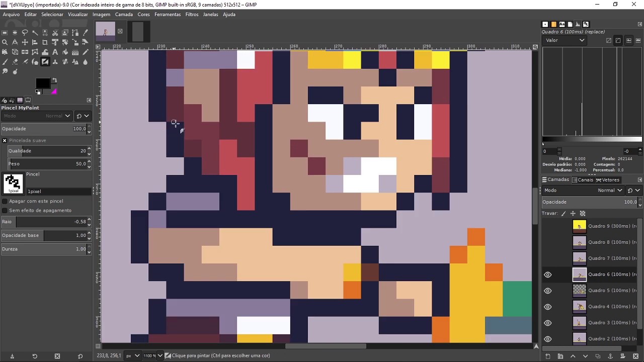The width and height of the screenshot is (644, 362).
Task: Toggle lock alpha channel checkerboard icon
Action: pos(583,214)
